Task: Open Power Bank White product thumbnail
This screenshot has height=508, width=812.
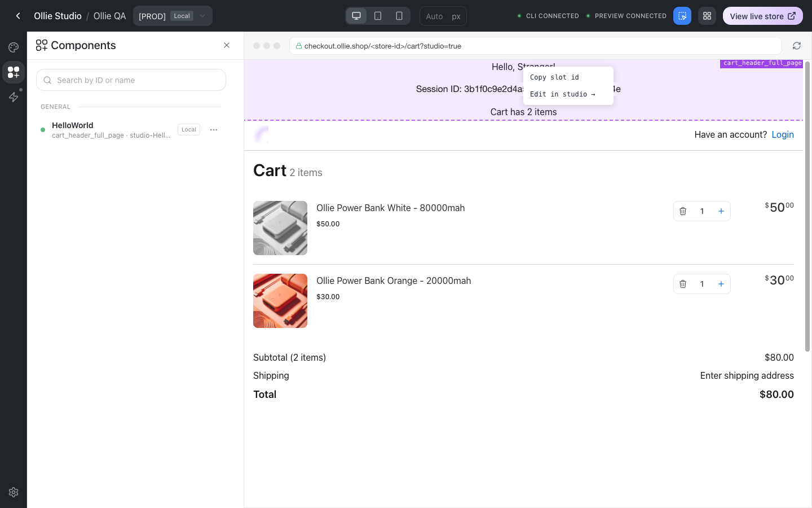Action: (x=280, y=228)
